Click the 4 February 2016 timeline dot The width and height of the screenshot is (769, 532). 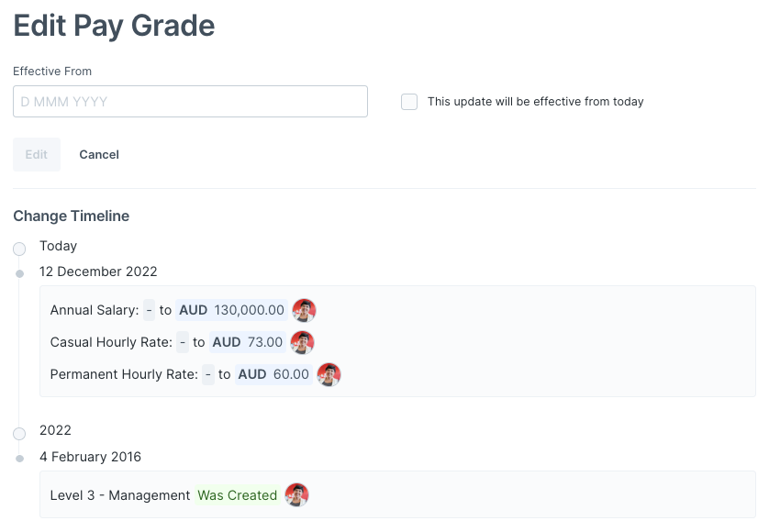point(19,458)
